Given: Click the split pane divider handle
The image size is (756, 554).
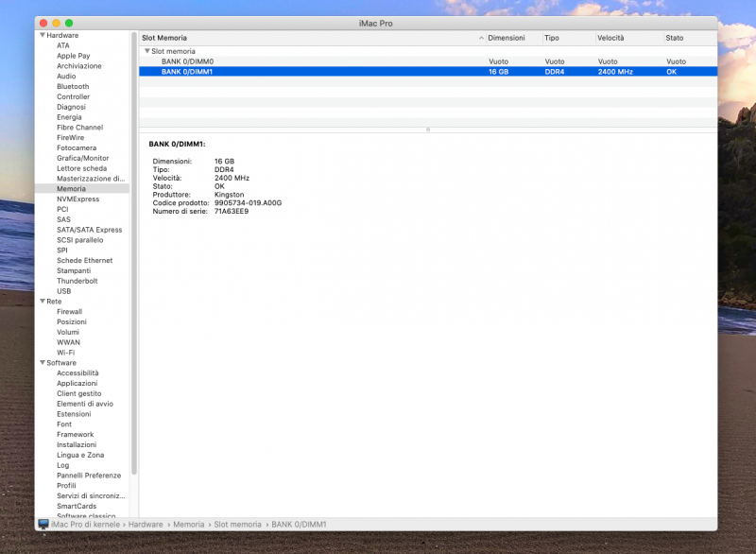Looking at the screenshot, I should click(428, 130).
